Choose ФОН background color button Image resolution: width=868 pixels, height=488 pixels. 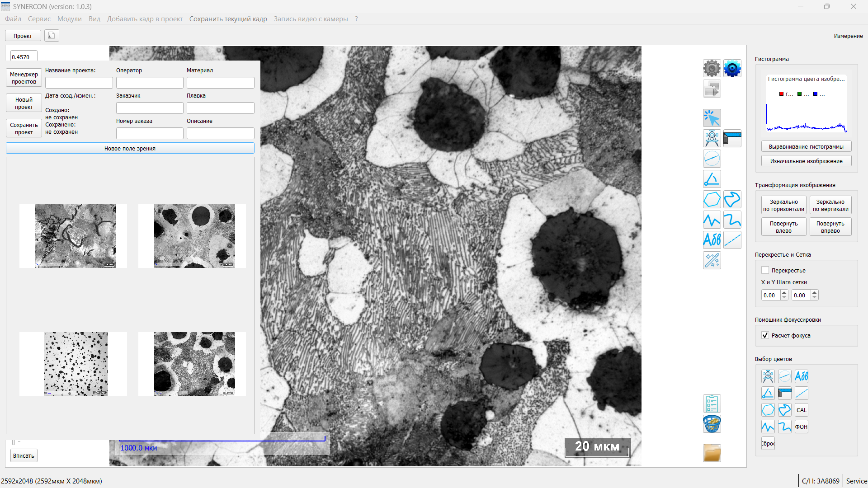[801, 427]
